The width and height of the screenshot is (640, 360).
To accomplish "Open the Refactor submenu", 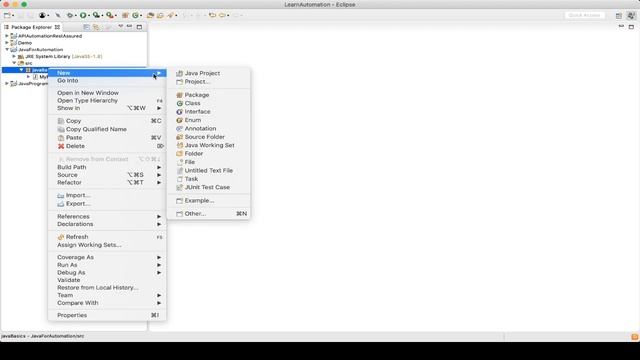I will coord(107,182).
